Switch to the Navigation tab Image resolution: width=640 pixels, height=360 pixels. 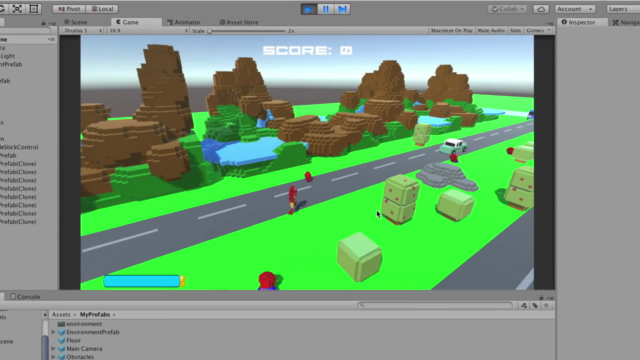coord(626,22)
